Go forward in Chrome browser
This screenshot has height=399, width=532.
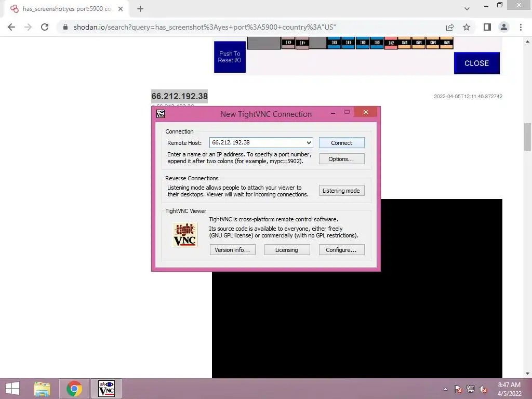(28, 27)
